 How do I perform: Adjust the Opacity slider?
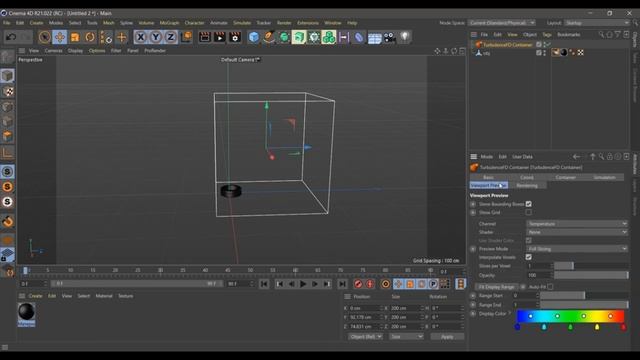pos(591,276)
